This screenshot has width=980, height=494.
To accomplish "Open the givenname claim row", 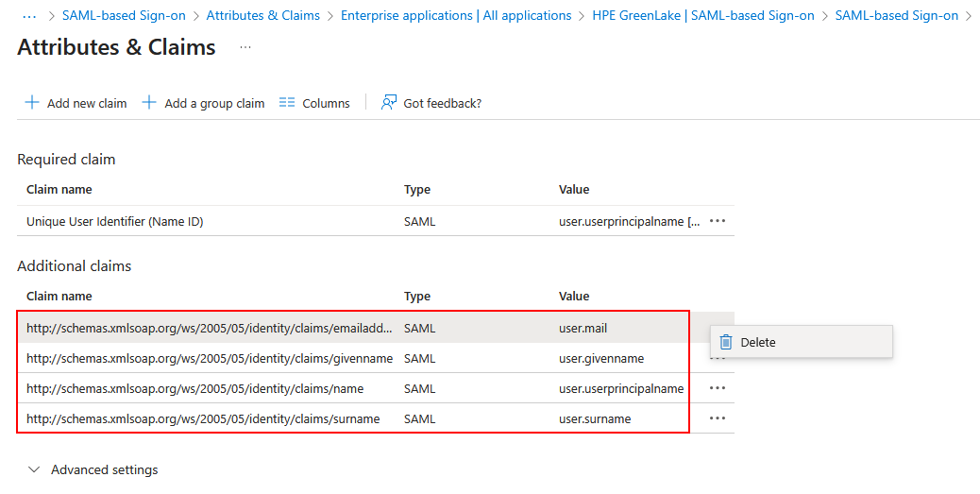I will click(x=209, y=358).
